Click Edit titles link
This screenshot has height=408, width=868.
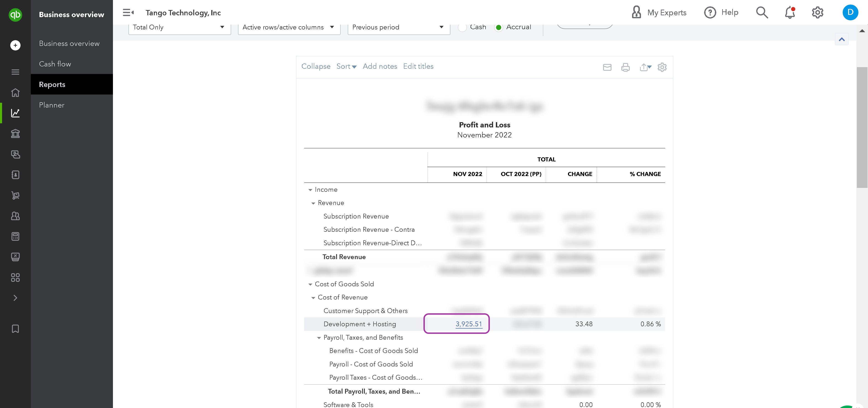418,66
